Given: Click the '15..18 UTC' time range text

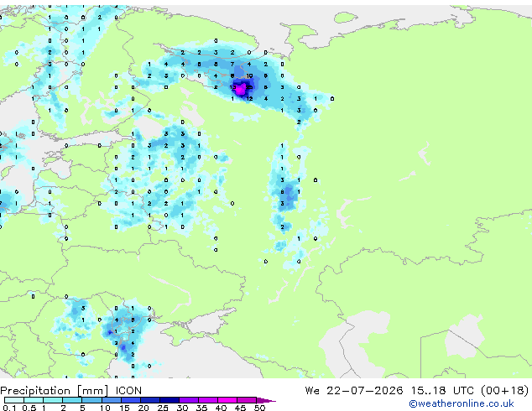Looking at the screenshot, I should coord(442,391).
